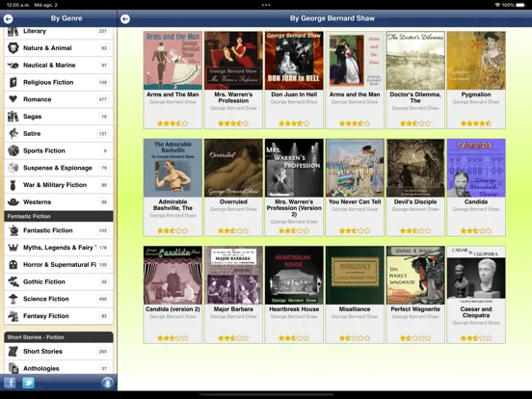The width and height of the screenshot is (532, 399).
Task: Select the Fantasy Fiction unicorn icon
Action: coord(13,316)
